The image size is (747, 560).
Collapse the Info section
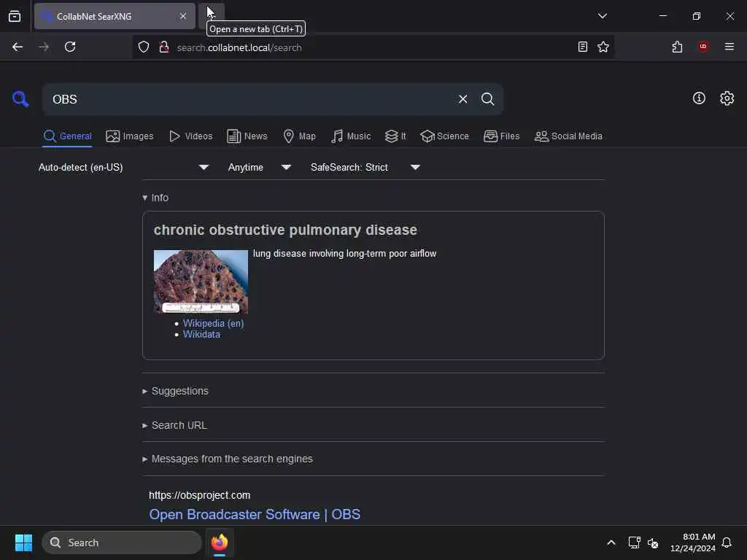pyautogui.click(x=155, y=198)
